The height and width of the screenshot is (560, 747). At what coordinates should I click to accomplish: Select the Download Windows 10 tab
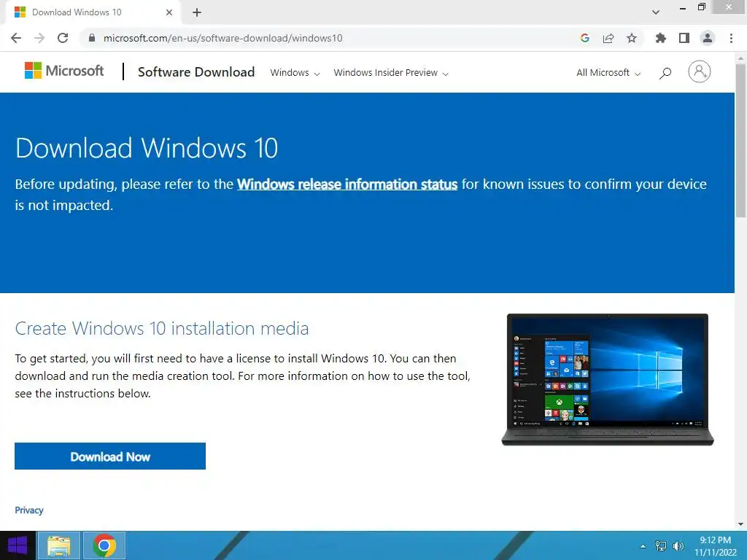click(x=93, y=12)
